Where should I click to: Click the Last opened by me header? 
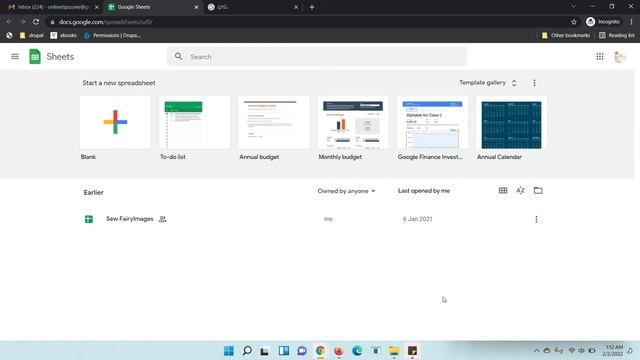(424, 191)
